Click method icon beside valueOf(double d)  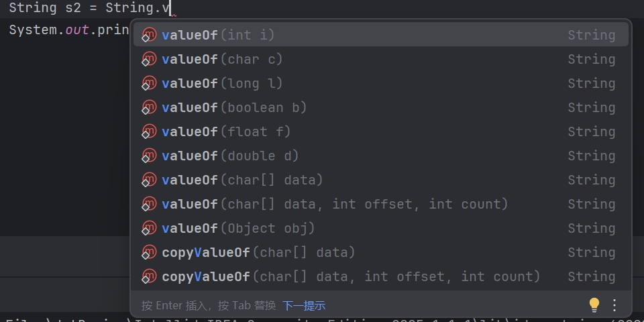149,156
